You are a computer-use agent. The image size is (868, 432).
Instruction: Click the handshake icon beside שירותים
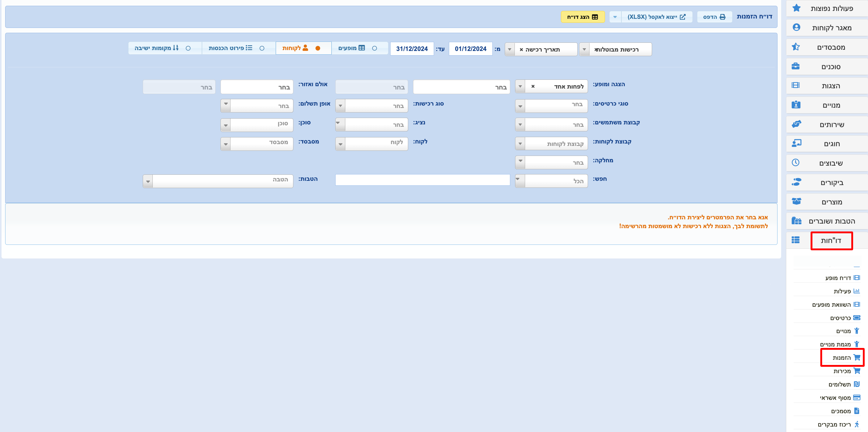point(796,124)
